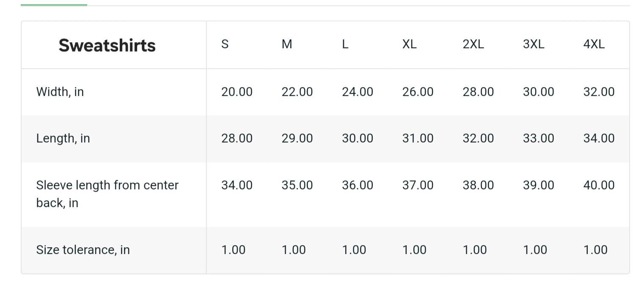The image size is (644, 281).
Task: Click the Length, in row label
Action: coord(63,138)
